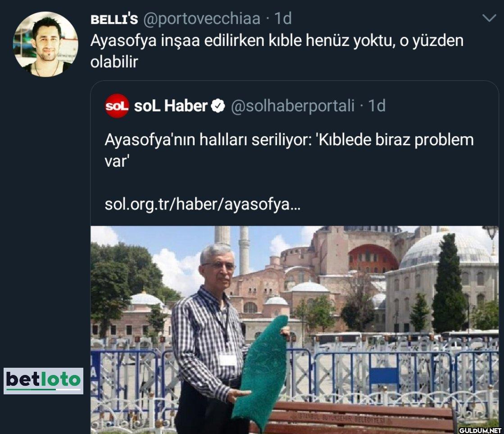Click the soL Haber account name
Image resolution: width=504 pixels, height=434 pixels.
pyautogui.click(x=170, y=106)
